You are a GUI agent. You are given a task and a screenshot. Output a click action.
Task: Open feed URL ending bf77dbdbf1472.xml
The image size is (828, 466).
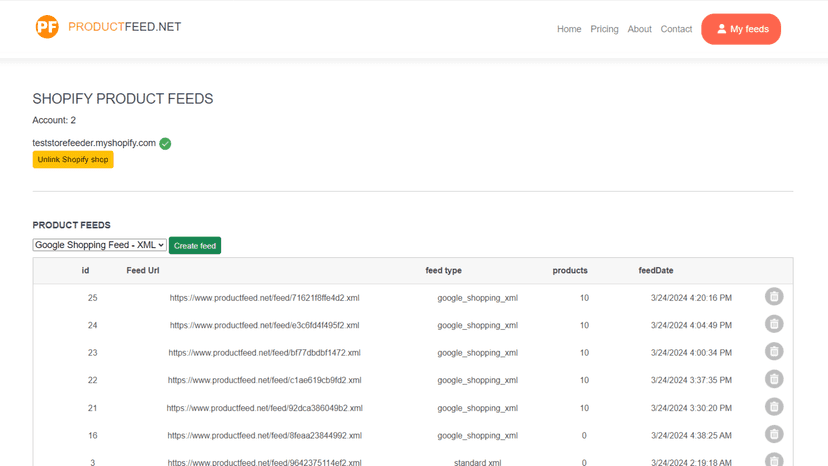[265, 353]
